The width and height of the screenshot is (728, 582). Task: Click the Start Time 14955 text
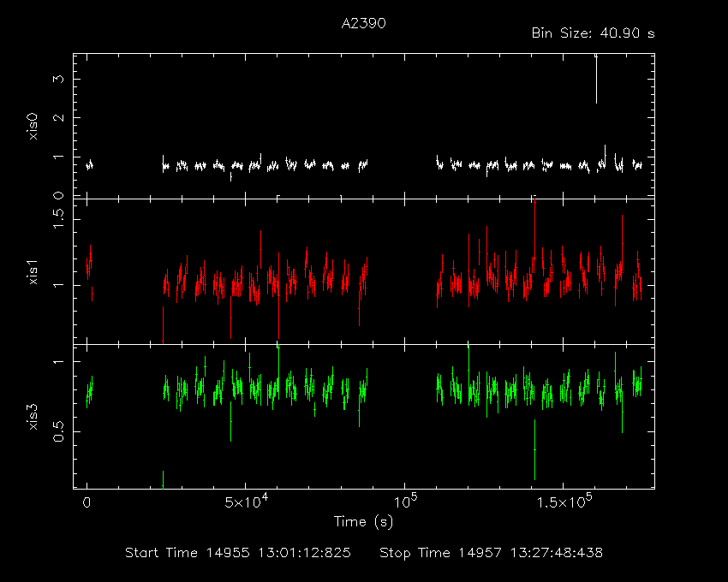click(238, 553)
